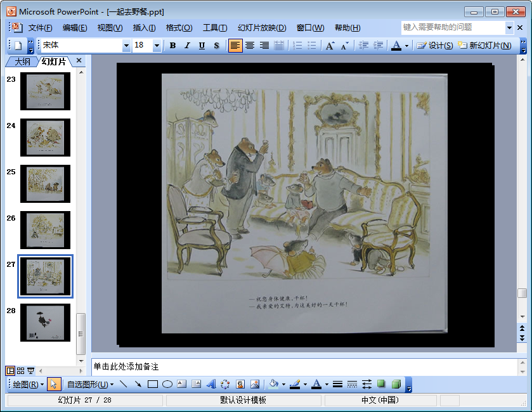Open the Slide Show menu

[x=262, y=28]
